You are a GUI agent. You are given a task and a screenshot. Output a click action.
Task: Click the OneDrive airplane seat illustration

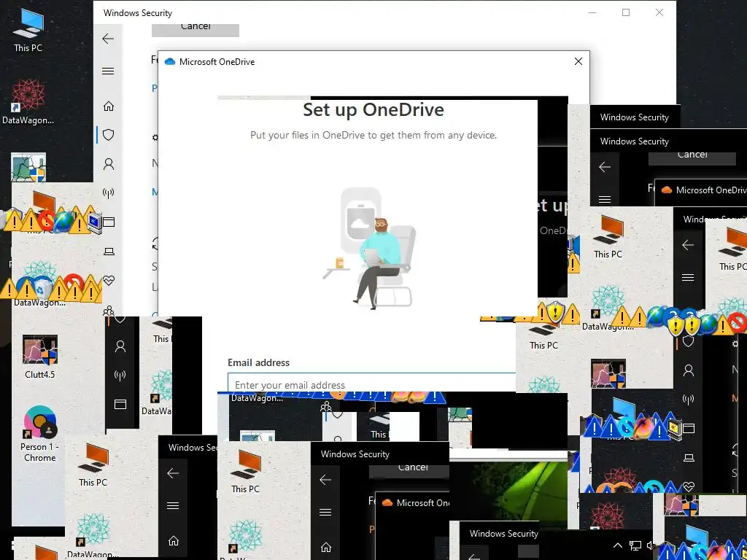(370, 249)
